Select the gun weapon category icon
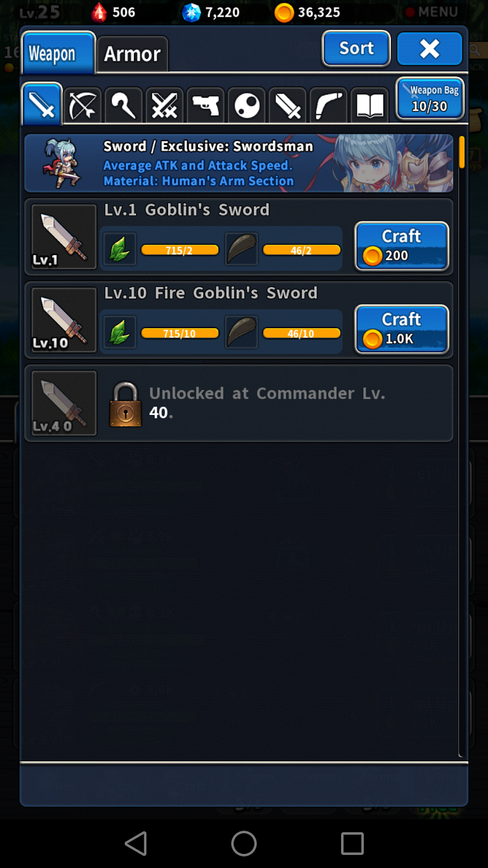This screenshot has height=868, width=488. [206, 105]
